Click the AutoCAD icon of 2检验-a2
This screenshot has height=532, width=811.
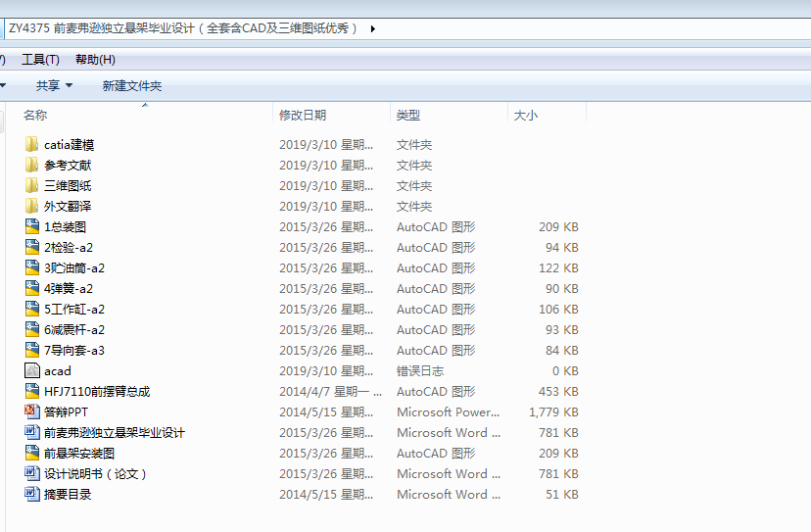pos(32,247)
